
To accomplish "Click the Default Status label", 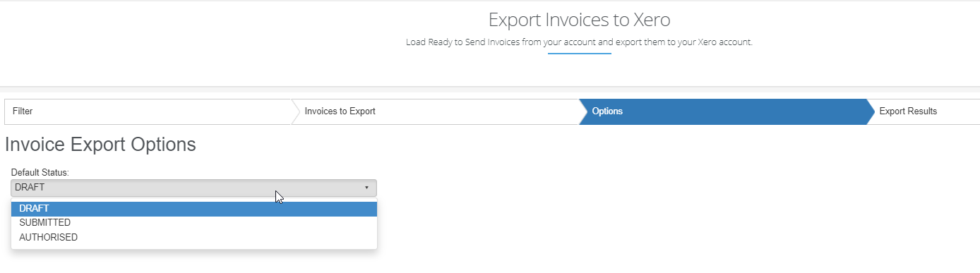I will point(40,173).
